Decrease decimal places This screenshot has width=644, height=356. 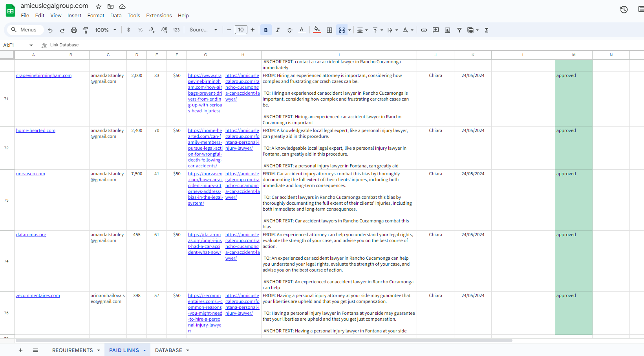[152, 30]
